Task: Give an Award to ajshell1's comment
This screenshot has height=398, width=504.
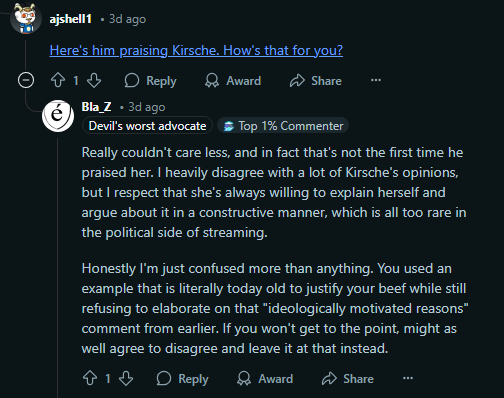Action: click(233, 81)
